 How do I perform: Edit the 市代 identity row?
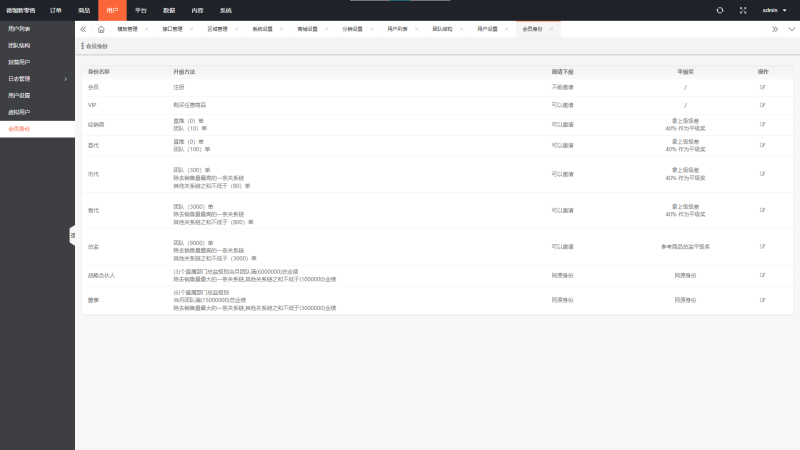click(762, 173)
